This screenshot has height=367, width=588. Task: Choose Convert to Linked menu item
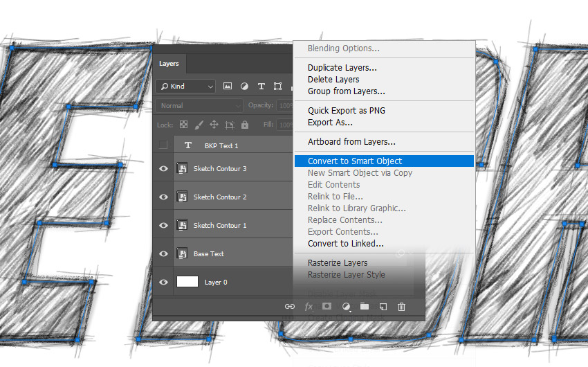(346, 244)
